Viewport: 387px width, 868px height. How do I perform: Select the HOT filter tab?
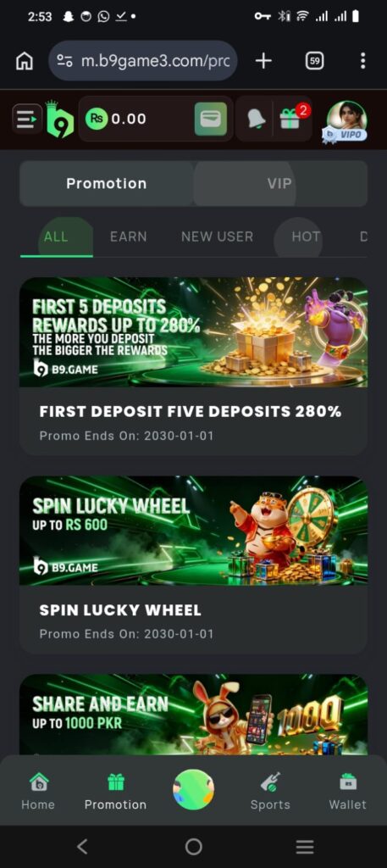pos(306,237)
